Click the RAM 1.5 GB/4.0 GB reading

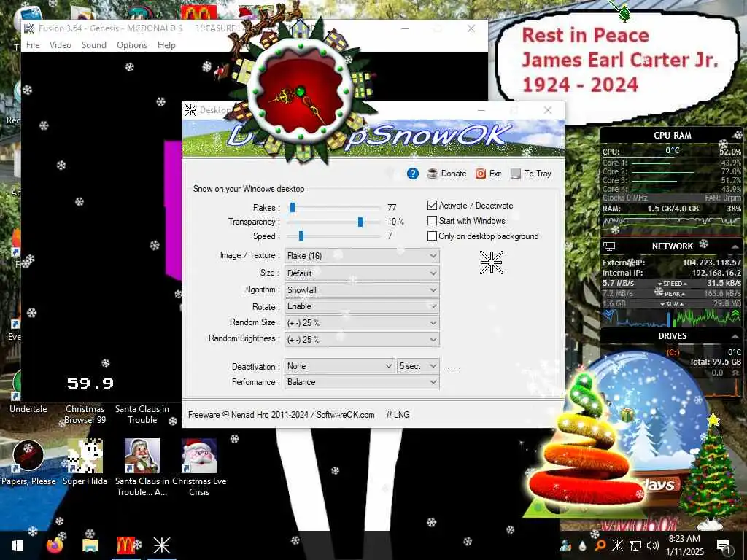point(673,209)
